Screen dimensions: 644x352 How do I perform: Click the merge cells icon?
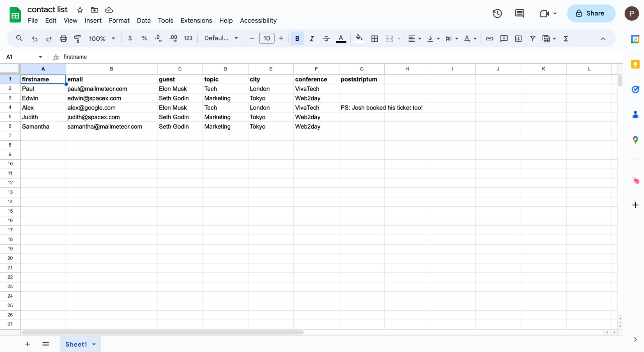click(390, 38)
